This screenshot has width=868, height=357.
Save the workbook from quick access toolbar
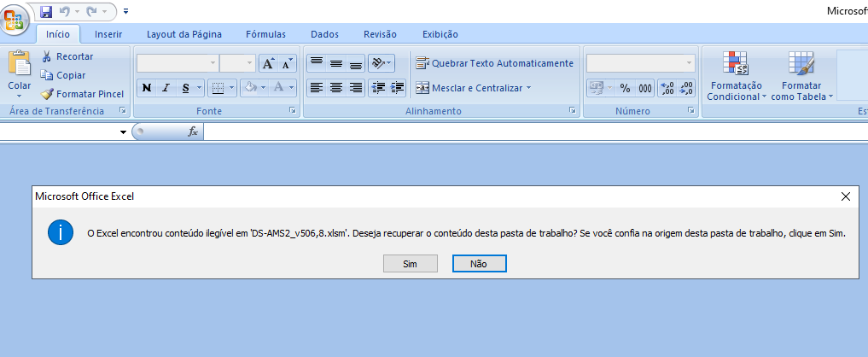pos(46,12)
